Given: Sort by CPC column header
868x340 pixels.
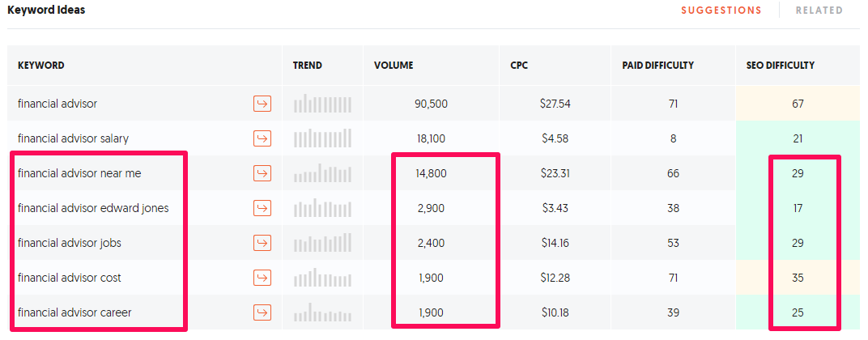Looking at the screenshot, I should click(519, 66).
